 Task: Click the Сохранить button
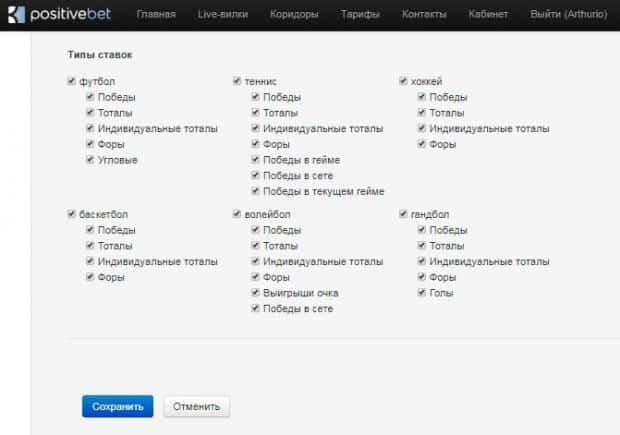click(x=117, y=406)
